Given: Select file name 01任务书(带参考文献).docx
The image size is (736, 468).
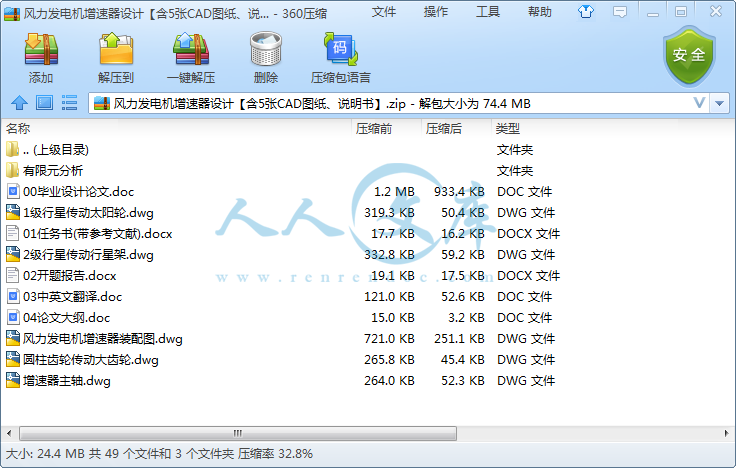Looking at the screenshot, I should (98, 233).
